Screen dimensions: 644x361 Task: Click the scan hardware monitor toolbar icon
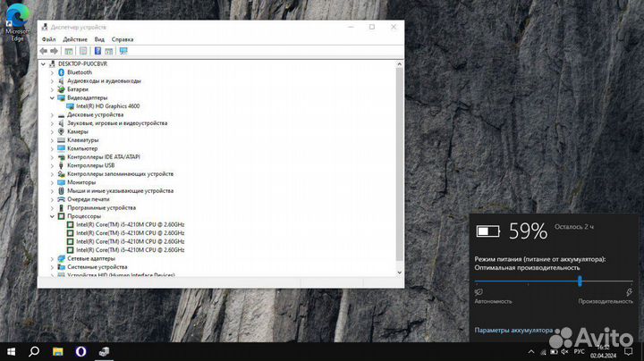[123, 51]
